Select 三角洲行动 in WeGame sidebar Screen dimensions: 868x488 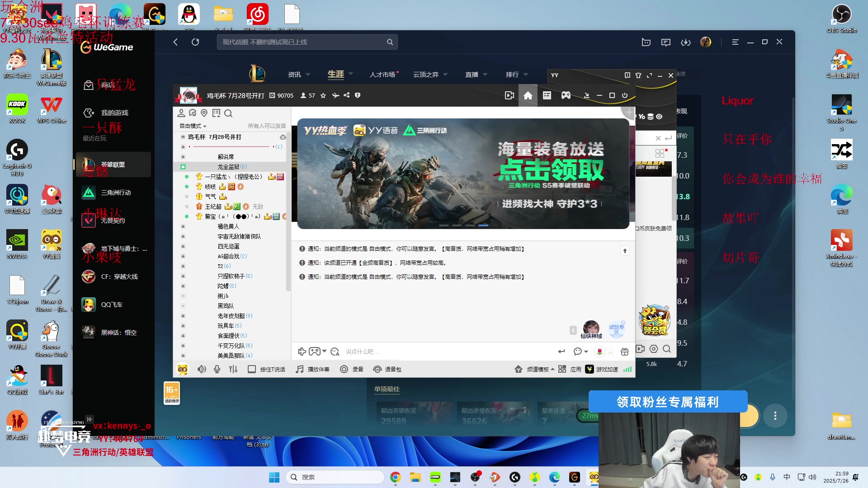[x=113, y=192]
